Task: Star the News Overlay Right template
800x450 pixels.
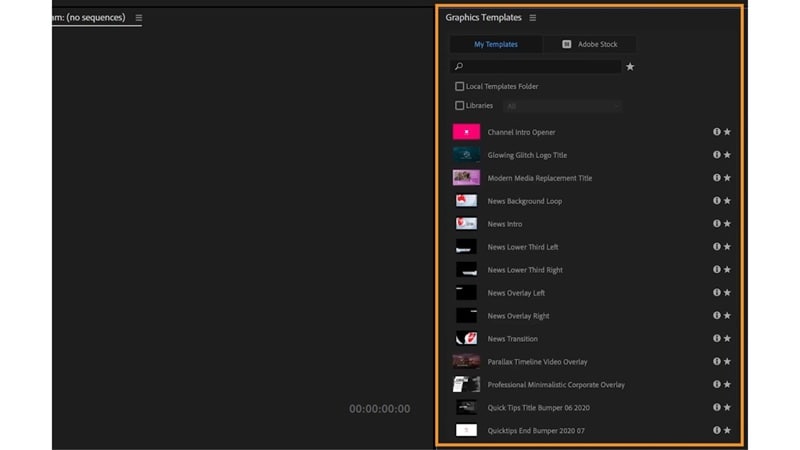Action: 727,316
